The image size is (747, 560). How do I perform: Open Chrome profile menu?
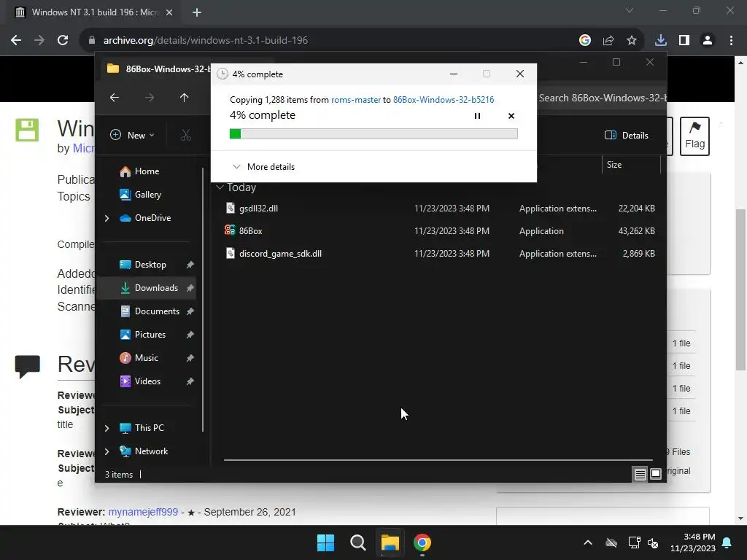[708, 41]
